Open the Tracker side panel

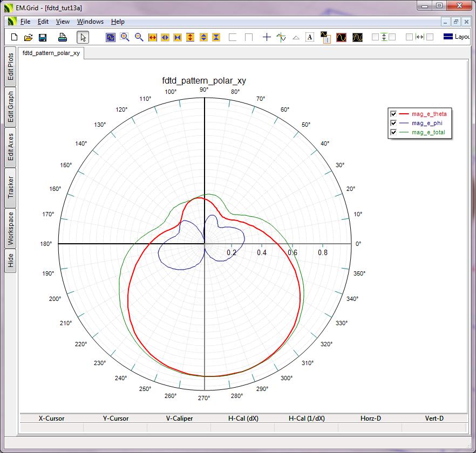10,188
